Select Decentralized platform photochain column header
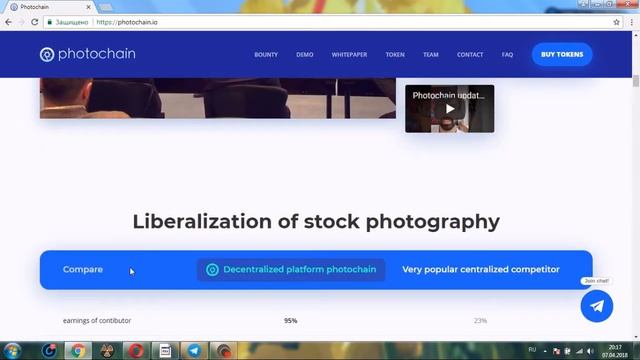This screenshot has height=360, width=640. (291, 269)
